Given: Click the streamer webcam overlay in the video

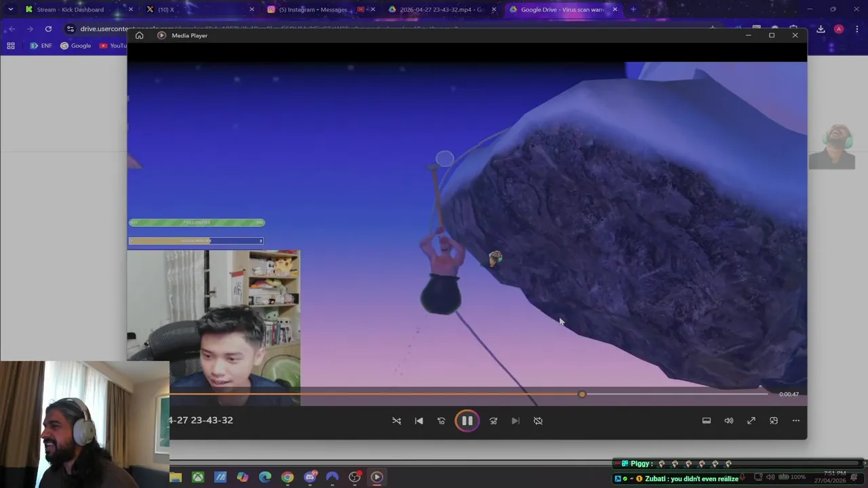Looking at the screenshot, I should [214, 328].
